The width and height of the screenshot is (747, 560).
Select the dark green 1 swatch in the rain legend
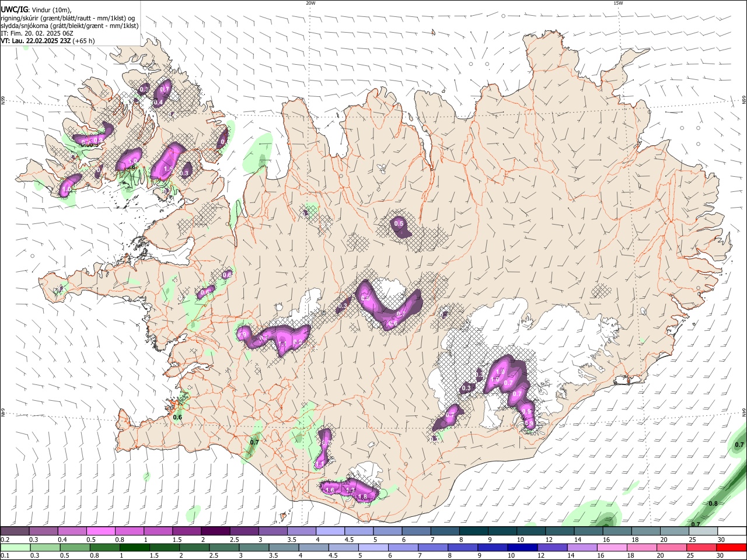134,547
